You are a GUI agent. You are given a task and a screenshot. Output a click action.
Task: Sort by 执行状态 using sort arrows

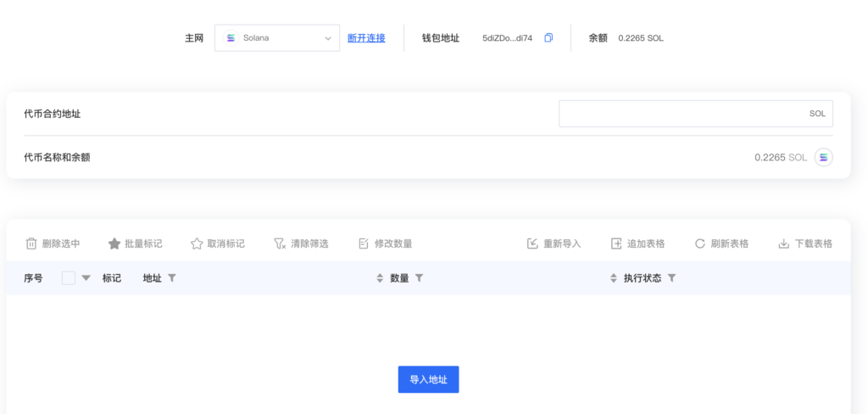tap(614, 278)
